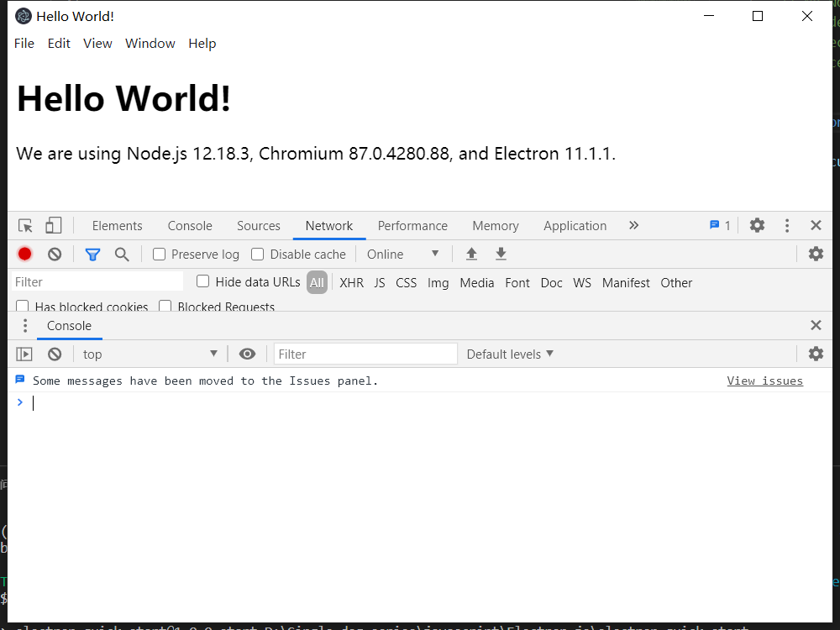Image resolution: width=840 pixels, height=630 pixels.
Task: Close the DevTools panel with the X
Action: [816, 225]
